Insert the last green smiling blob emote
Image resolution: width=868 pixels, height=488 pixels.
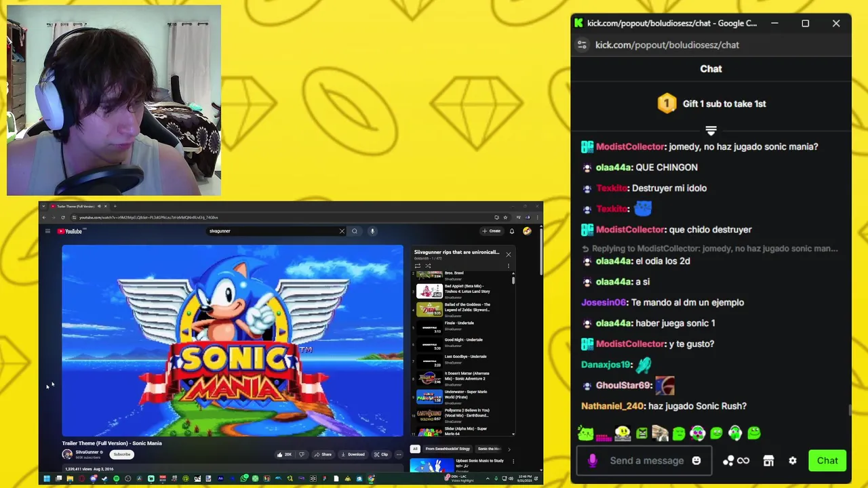click(754, 432)
